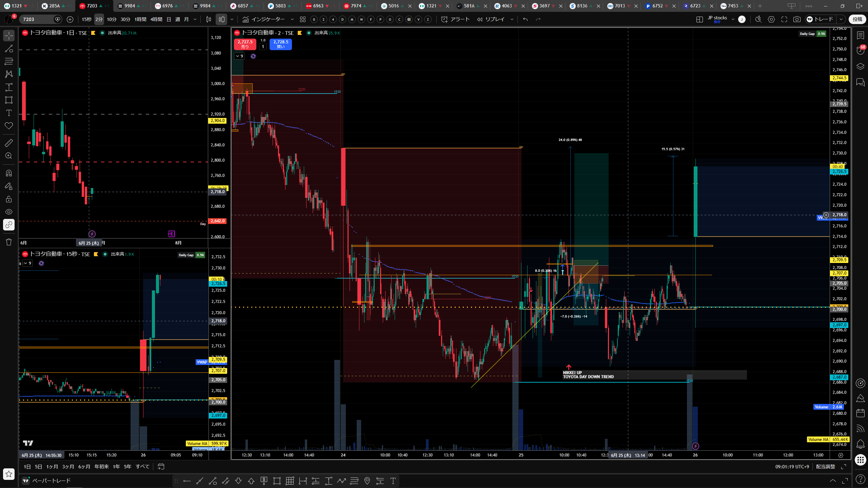Screen dimensions: 868x488
Task: Select the trend line drawing tool
Action: [x=9, y=48]
